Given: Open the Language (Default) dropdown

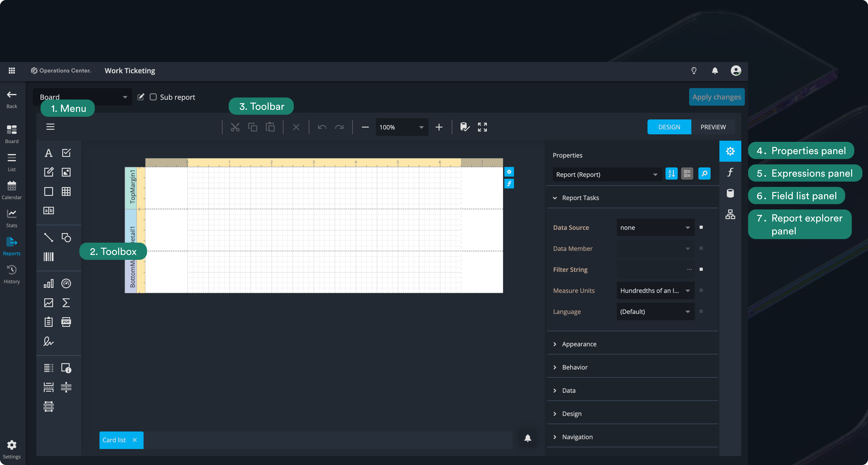Looking at the screenshot, I should click(x=655, y=312).
